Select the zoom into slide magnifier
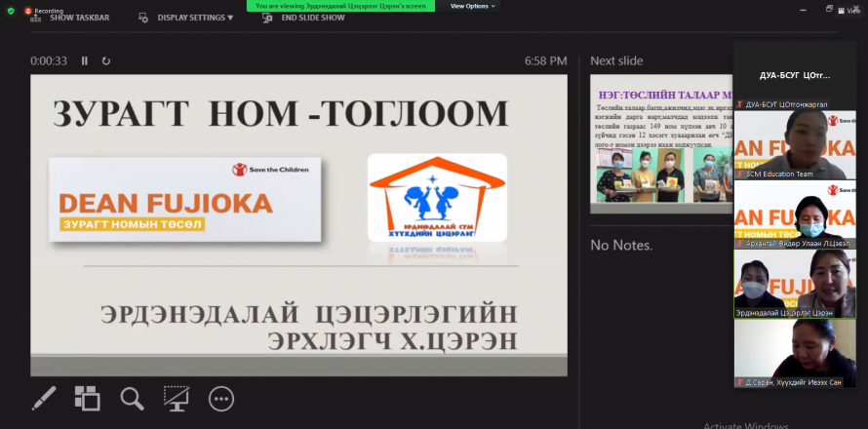 coord(133,399)
